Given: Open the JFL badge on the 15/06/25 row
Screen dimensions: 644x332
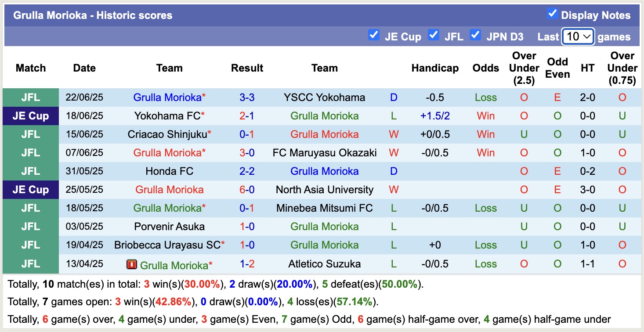Looking at the screenshot, I should 30,134.
